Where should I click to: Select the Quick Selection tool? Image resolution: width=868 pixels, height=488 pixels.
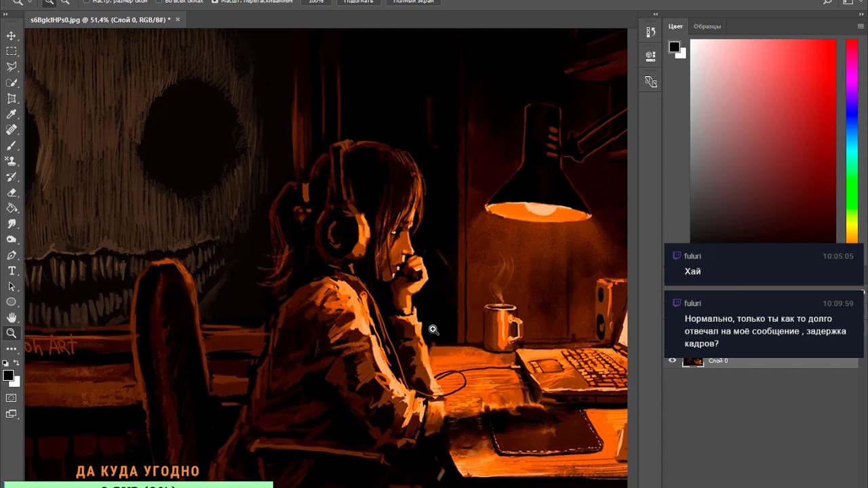pos(12,83)
